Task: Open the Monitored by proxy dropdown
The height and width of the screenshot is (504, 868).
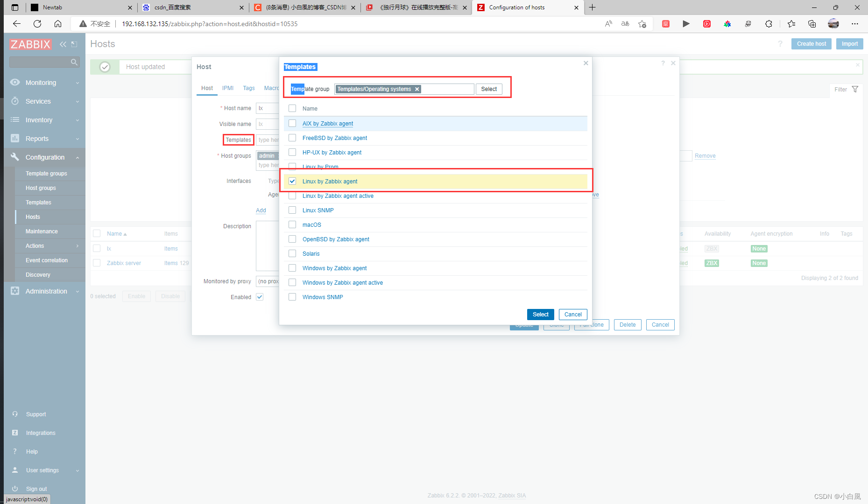Action: [x=268, y=281]
